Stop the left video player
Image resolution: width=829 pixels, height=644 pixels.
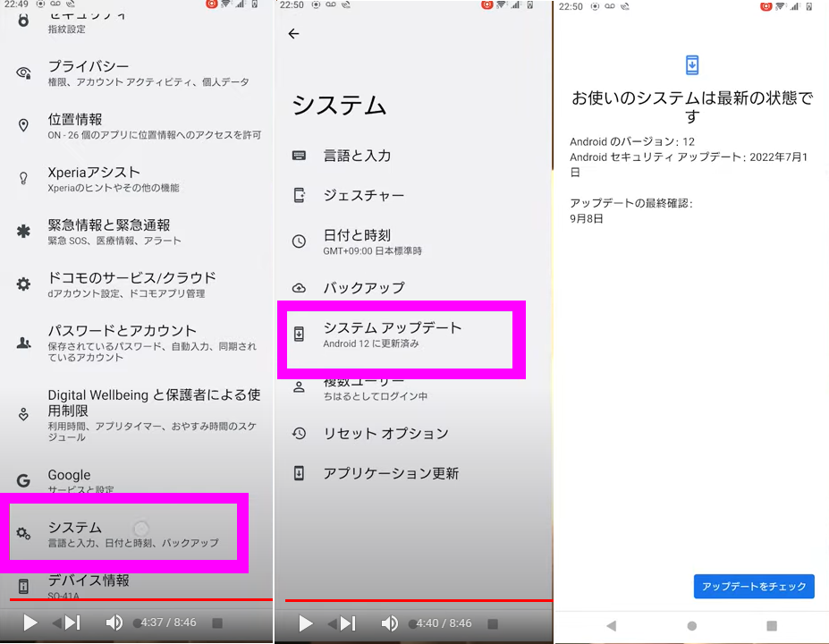217,623
